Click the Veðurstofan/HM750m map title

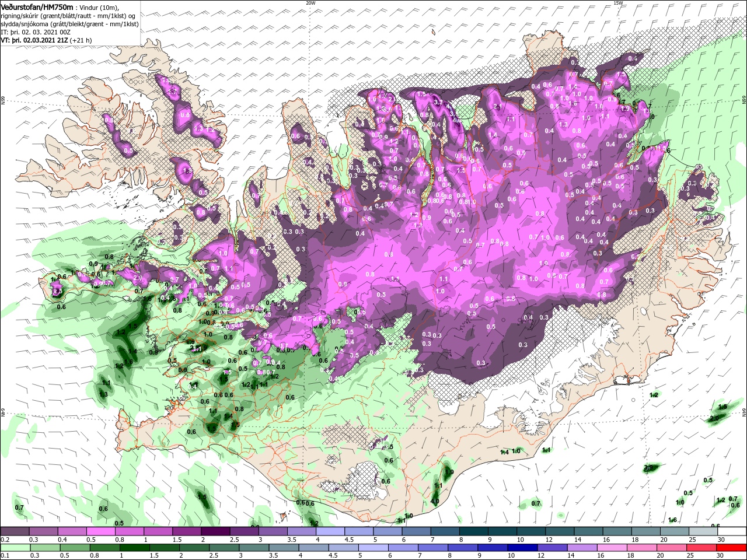(x=37, y=7)
